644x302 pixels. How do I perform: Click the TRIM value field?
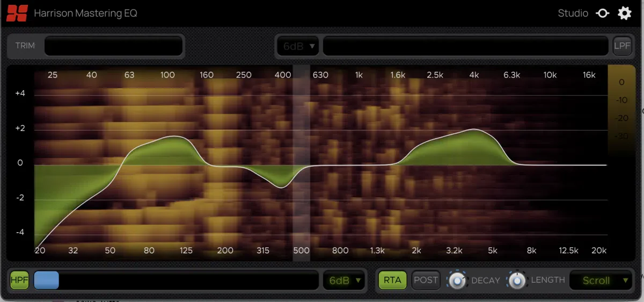point(114,46)
